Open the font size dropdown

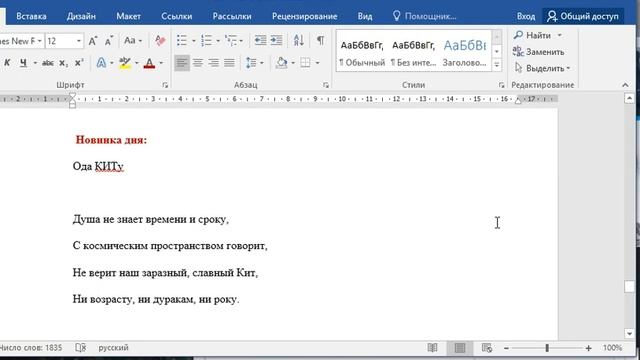pyautogui.click(x=79, y=41)
